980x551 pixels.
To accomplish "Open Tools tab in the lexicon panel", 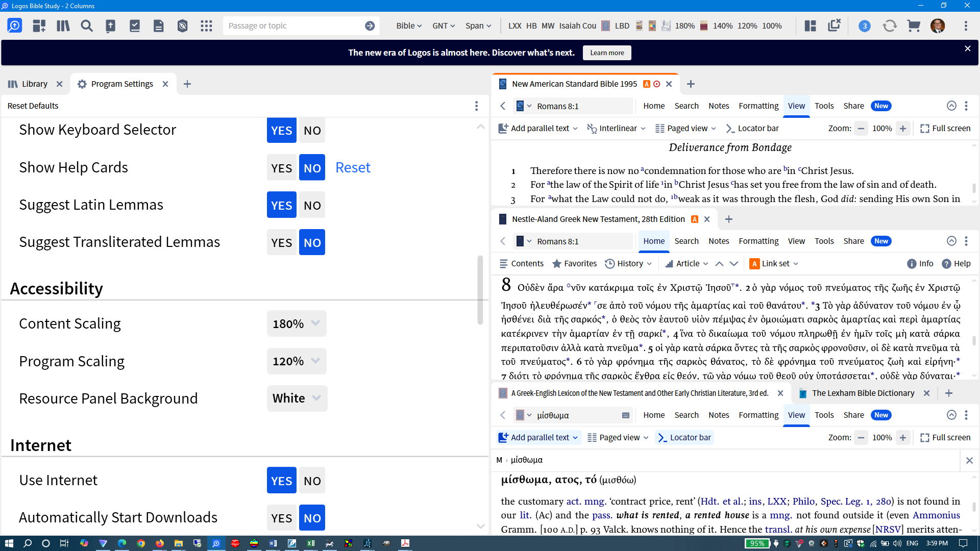I will [824, 415].
